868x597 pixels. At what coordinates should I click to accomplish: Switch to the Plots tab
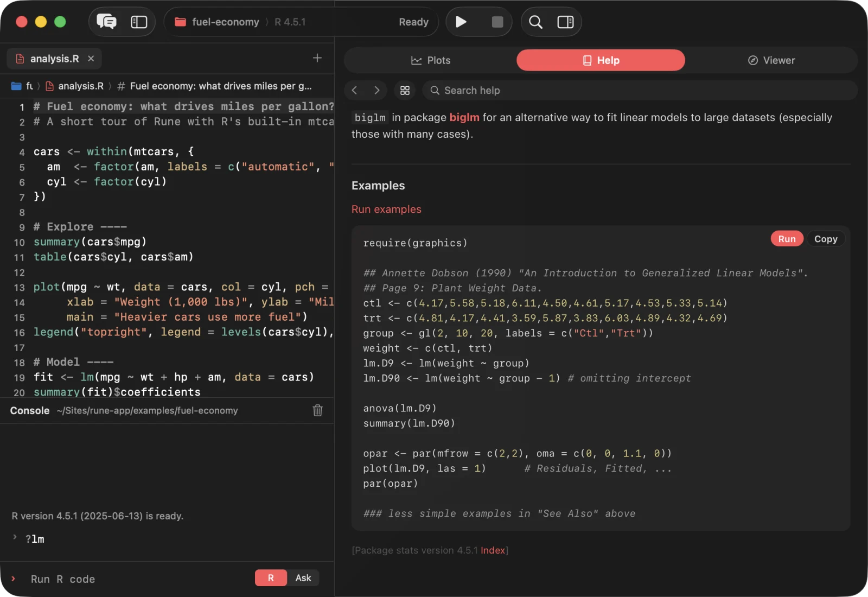431,60
